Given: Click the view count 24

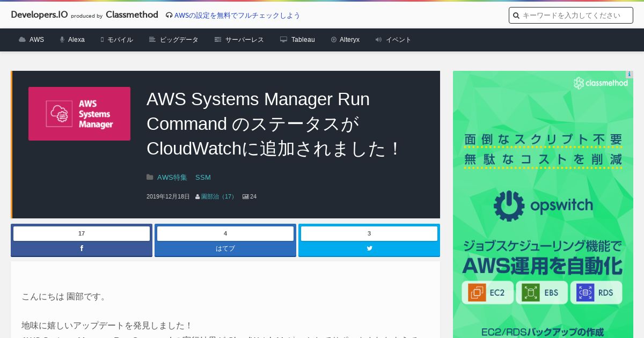Looking at the screenshot, I should pyautogui.click(x=253, y=197).
